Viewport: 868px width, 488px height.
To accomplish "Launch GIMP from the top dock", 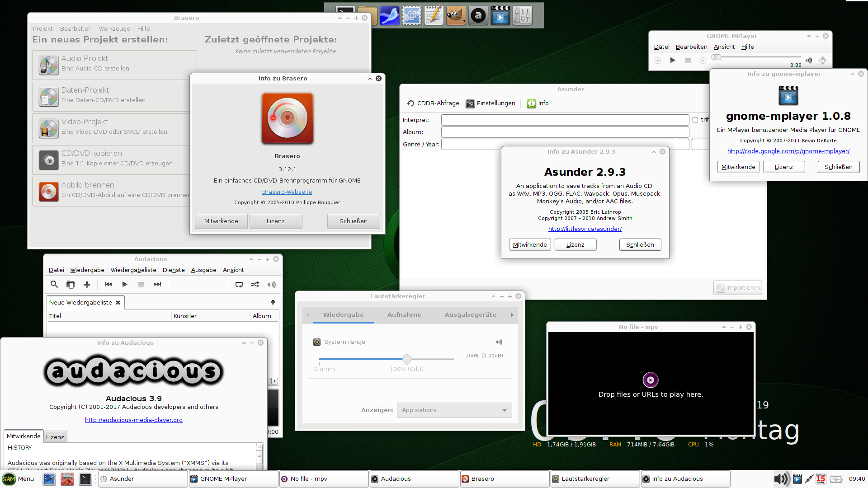I will point(456,16).
